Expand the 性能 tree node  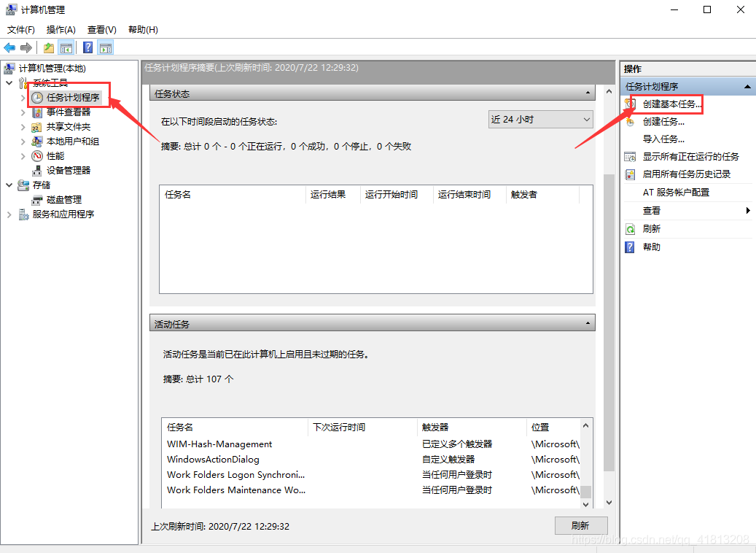[x=23, y=156]
